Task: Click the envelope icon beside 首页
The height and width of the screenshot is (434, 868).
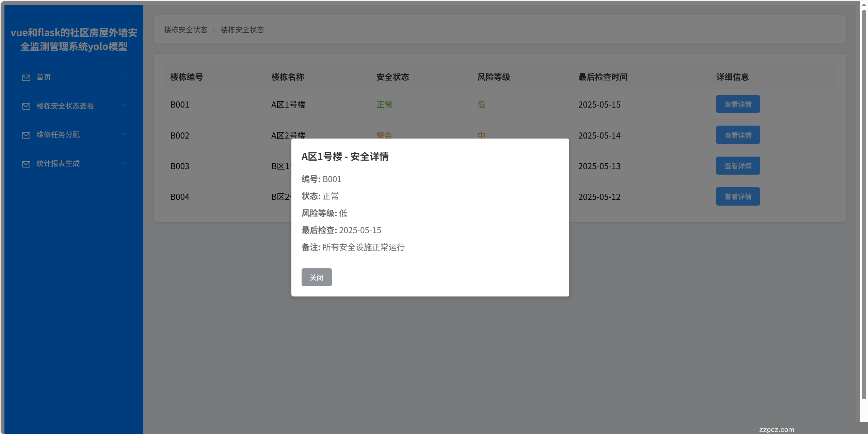Action: click(26, 78)
